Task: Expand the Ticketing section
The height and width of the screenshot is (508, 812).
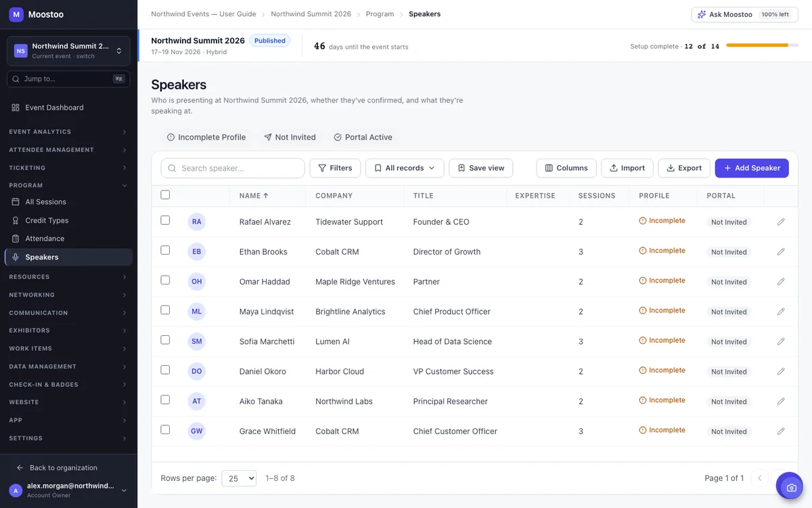Action: pos(68,168)
